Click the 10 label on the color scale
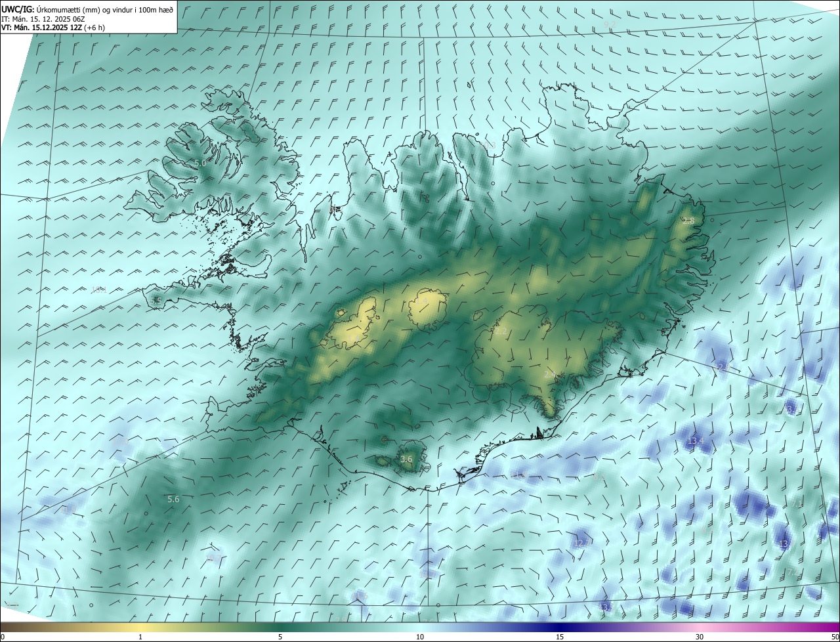The width and height of the screenshot is (840, 642). (x=420, y=637)
